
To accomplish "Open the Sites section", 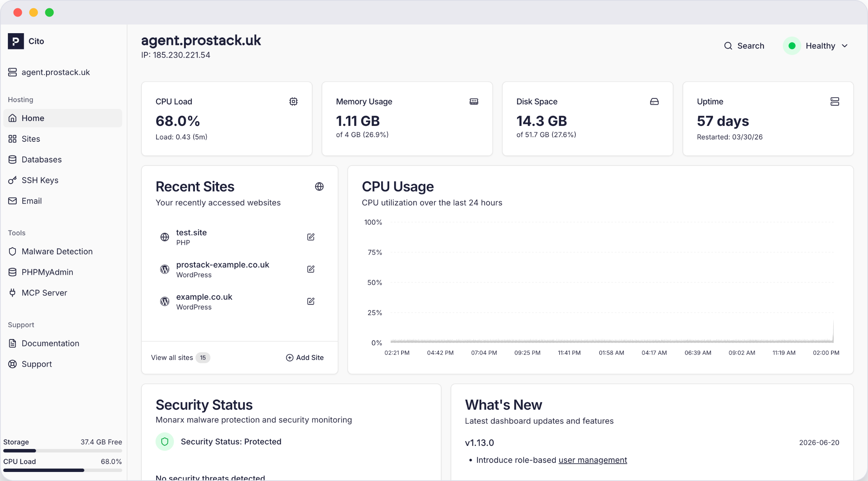I will tap(63, 139).
